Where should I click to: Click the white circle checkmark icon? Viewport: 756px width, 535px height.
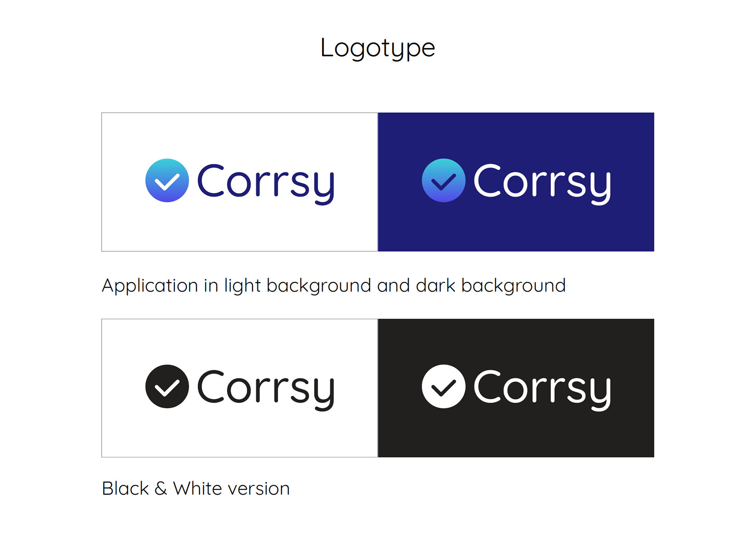pyautogui.click(x=443, y=386)
